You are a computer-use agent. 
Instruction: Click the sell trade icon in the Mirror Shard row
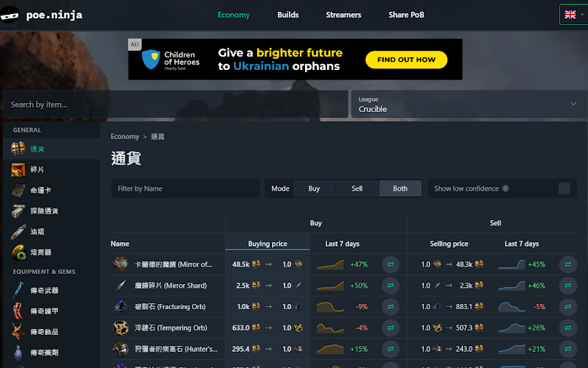click(567, 286)
